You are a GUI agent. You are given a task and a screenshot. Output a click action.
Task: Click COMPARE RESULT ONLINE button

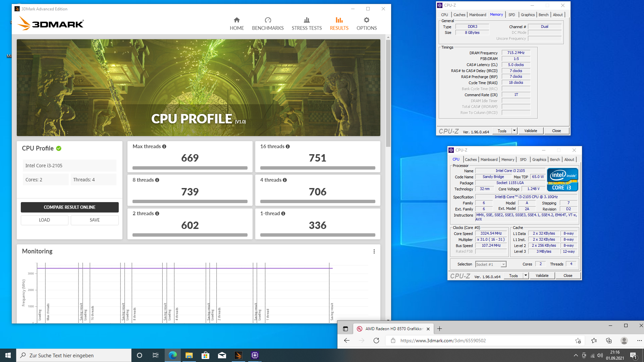click(70, 207)
